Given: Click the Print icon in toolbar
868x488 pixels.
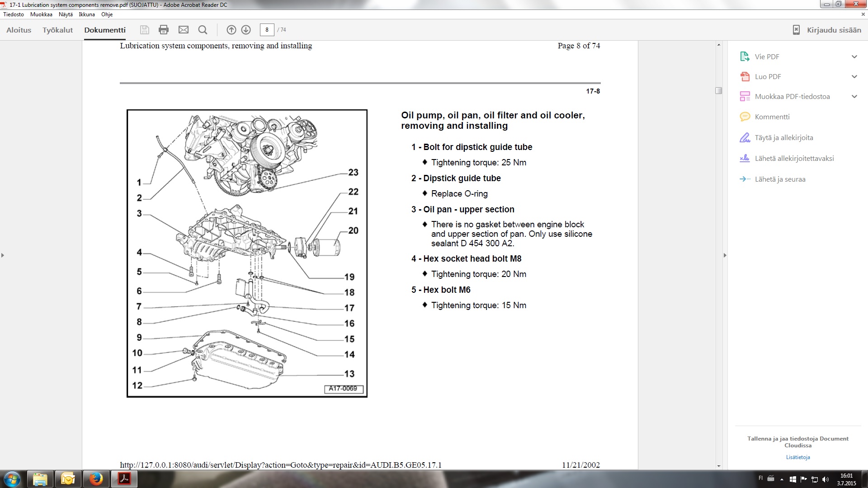Looking at the screenshot, I should tap(164, 30).
